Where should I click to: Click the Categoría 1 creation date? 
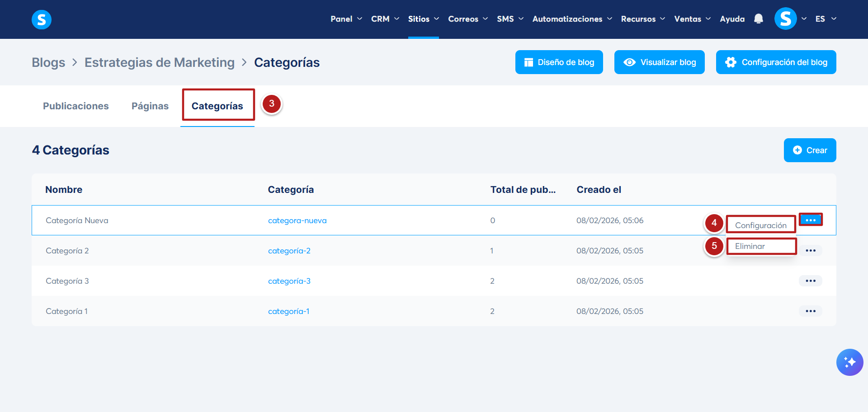pyautogui.click(x=610, y=311)
